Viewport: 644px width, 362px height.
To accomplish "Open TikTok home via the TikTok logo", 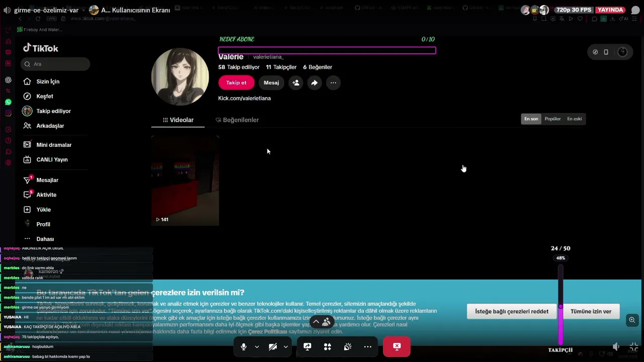I will [41, 48].
